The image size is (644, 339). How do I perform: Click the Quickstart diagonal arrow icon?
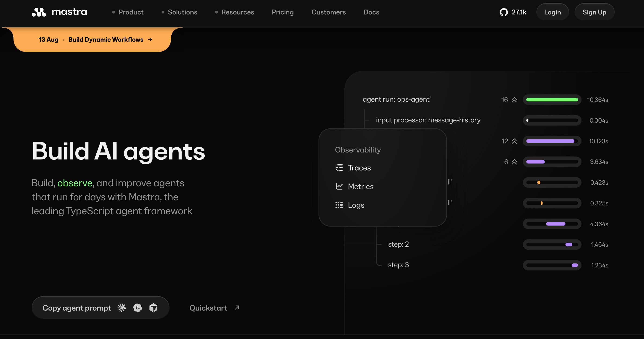pos(237,308)
